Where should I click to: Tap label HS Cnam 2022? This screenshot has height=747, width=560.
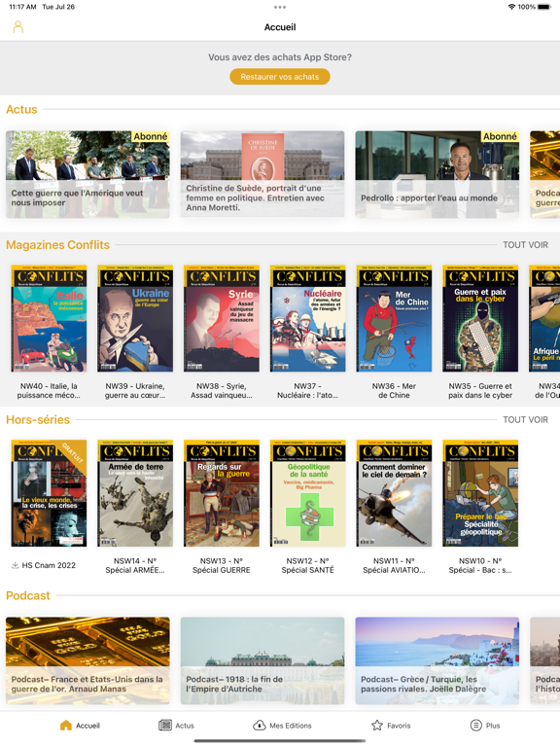tap(49, 565)
